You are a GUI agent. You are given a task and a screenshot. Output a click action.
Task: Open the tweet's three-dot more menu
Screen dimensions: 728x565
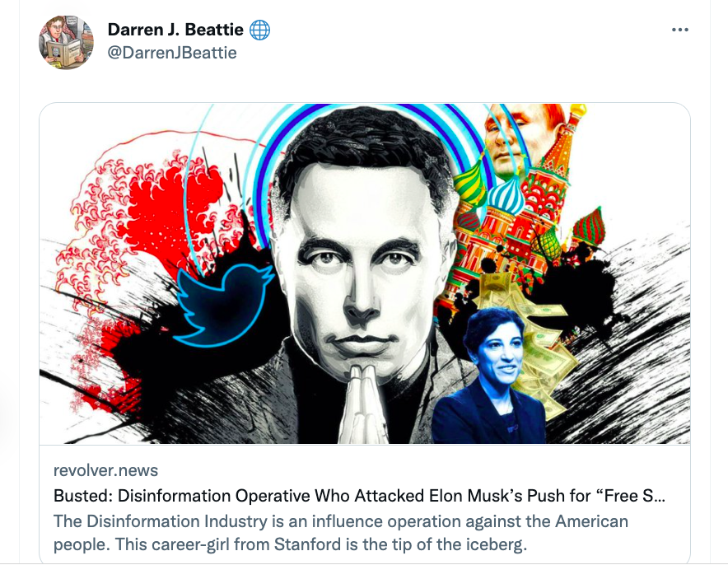(x=679, y=30)
